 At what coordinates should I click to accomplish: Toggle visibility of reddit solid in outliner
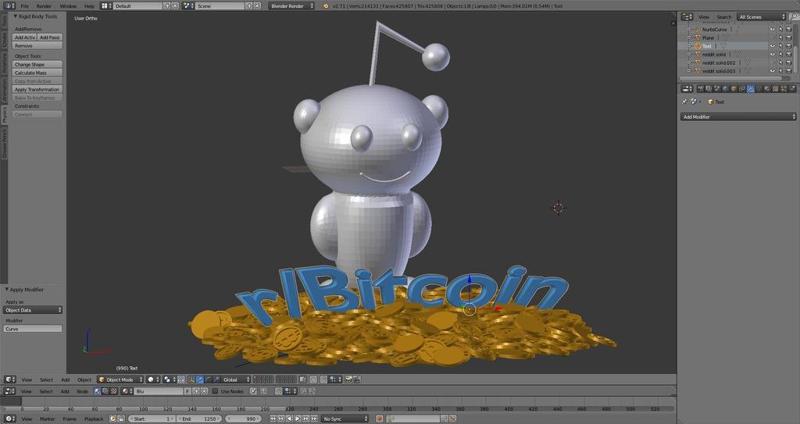pos(772,54)
